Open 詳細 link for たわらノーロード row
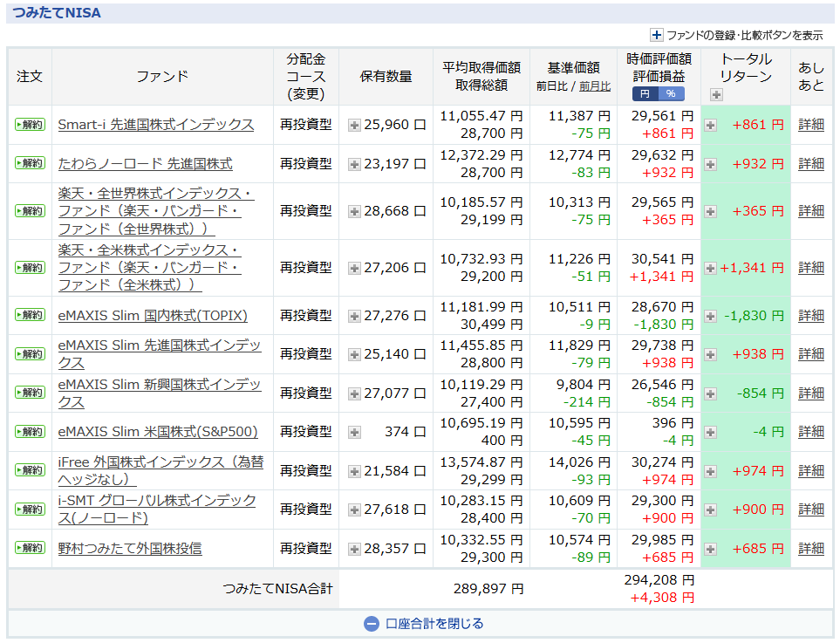Screen dimensions: 840x643 click(x=811, y=163)
